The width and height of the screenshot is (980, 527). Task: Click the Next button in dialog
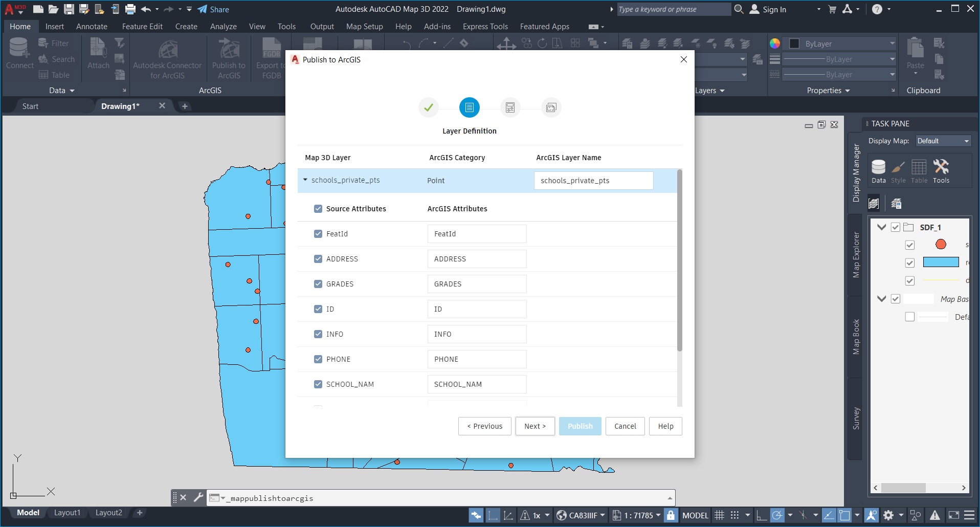pyautogui.click(x=535, y=426)
